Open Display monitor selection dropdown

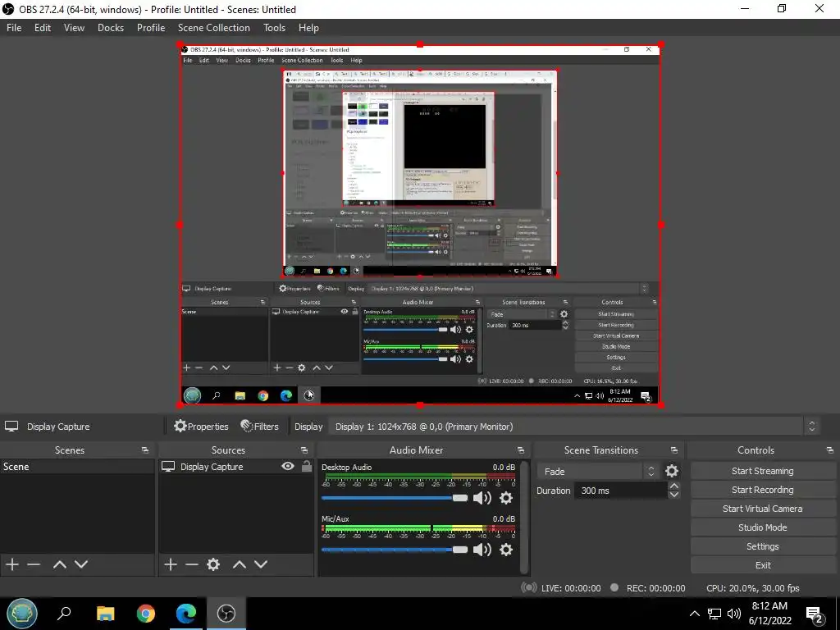tap(572, 427)
